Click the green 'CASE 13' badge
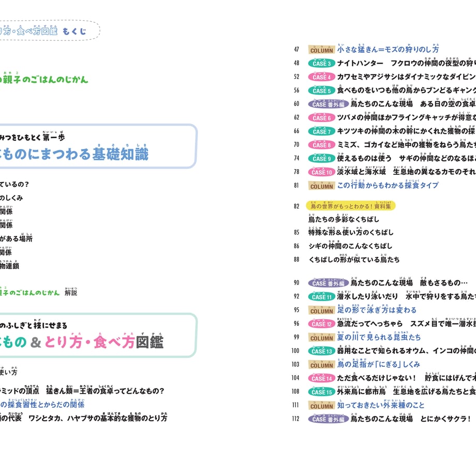Image resolution: width=476 pixels, height=476 pixels. [x=321, y=351]
